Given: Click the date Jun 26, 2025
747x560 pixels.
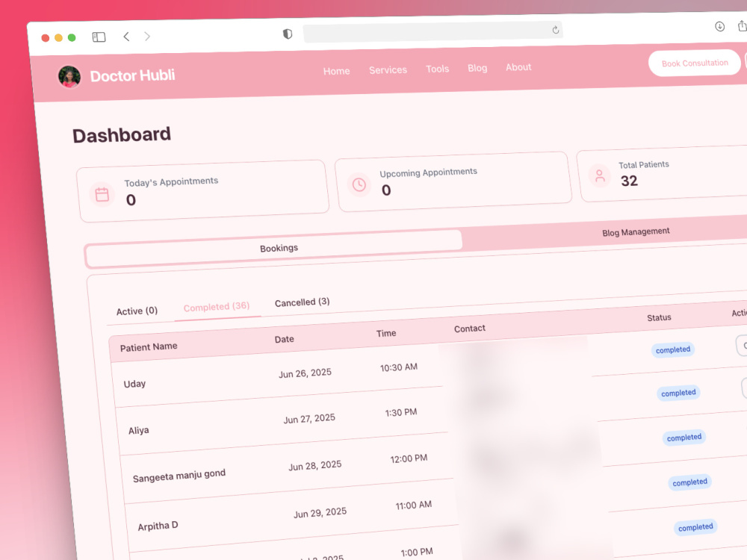Looking at the screenshot, I should tap(305, 373).
